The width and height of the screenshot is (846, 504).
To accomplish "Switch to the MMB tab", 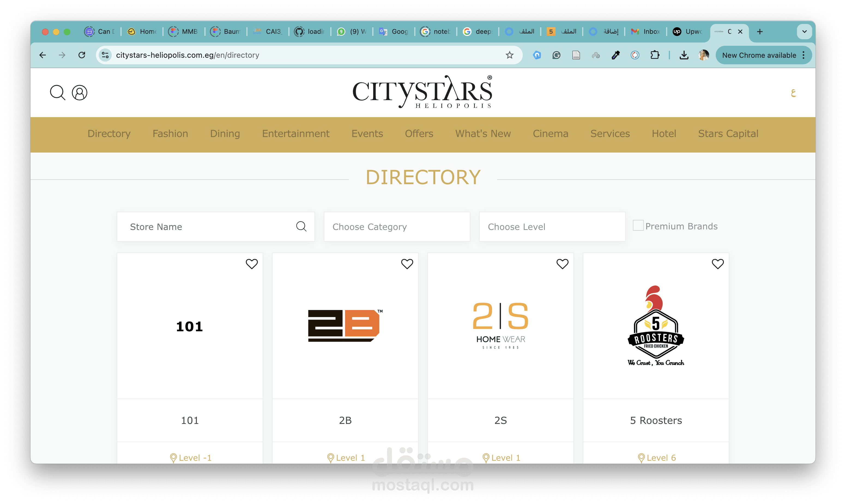I will pos(183,32).
